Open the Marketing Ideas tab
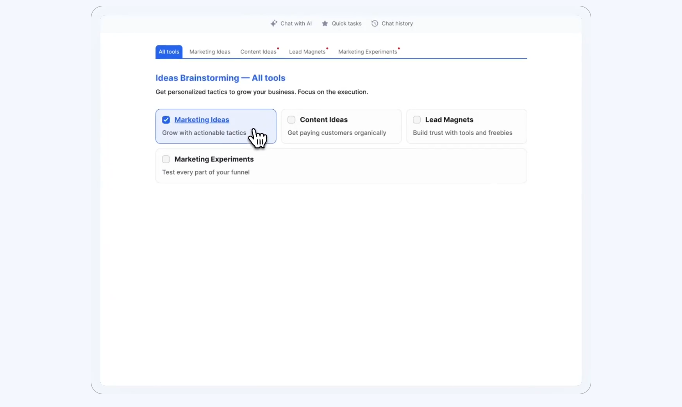 pyautogui.click(x=210, y=51)
